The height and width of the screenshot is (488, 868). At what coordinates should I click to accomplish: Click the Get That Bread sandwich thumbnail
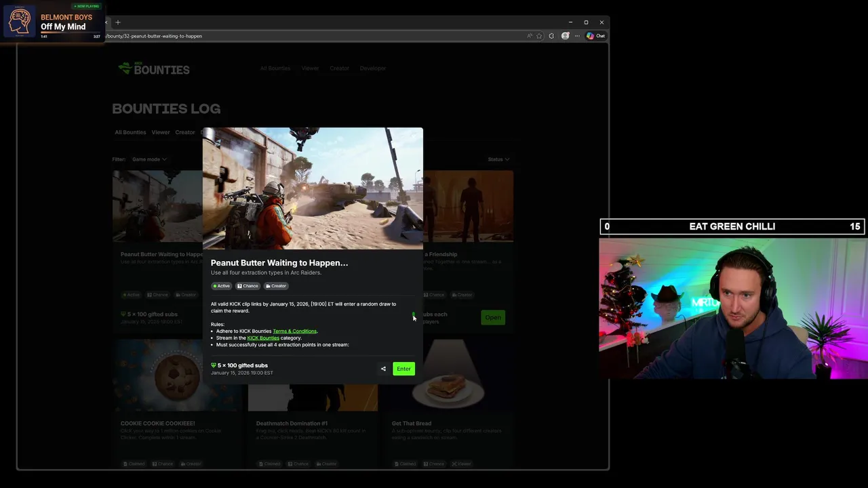[x=448, y=376]
